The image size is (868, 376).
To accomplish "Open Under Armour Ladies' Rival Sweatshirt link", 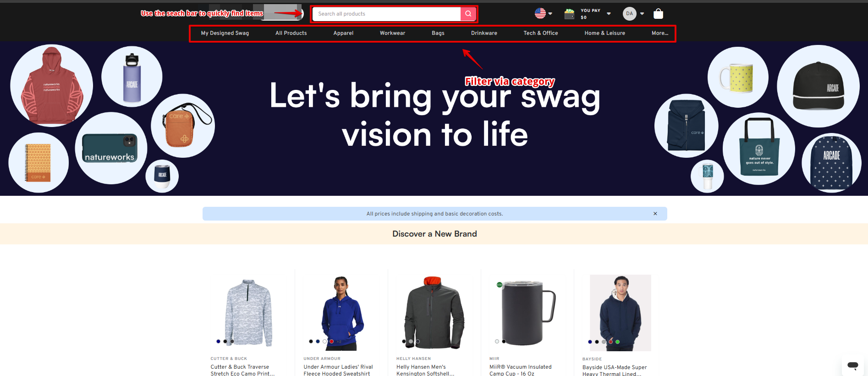I will tap(338, 370).
